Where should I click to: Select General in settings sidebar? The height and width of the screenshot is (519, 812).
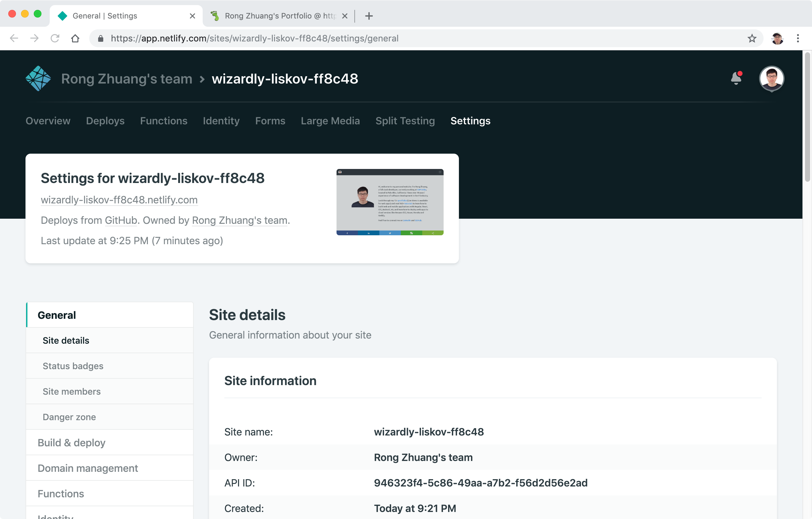[110, 315]
